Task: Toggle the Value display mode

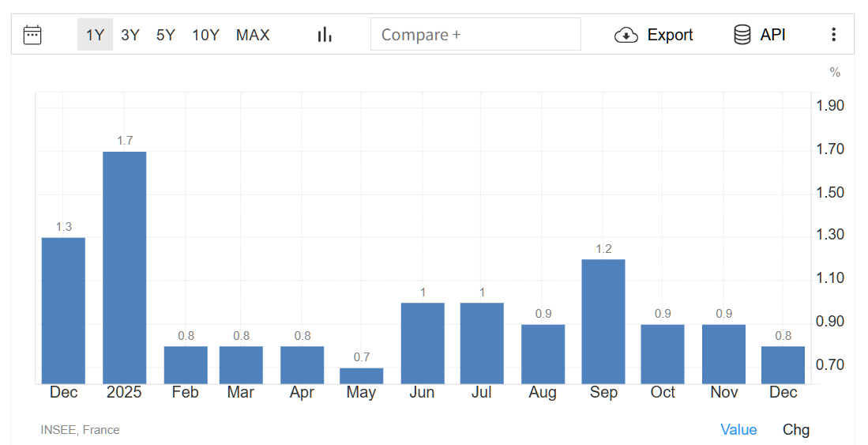Action: 738,429
